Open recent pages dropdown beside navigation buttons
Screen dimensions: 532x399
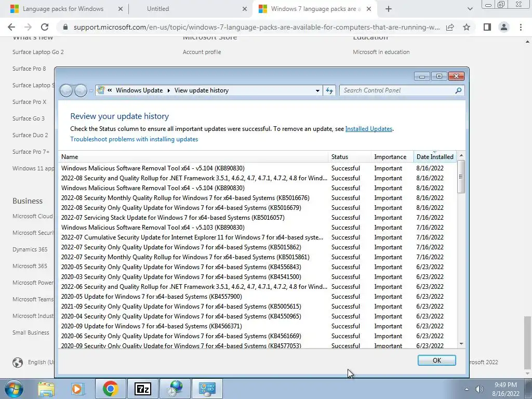click(91, 90)
